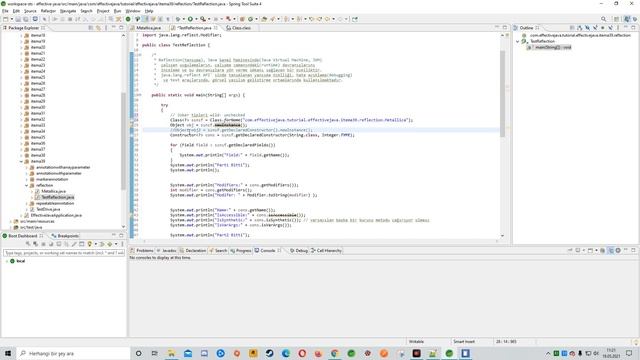This screenshot has width=640, height=360.
Task: Open the Window menu
Action: [x=133, y=11]
